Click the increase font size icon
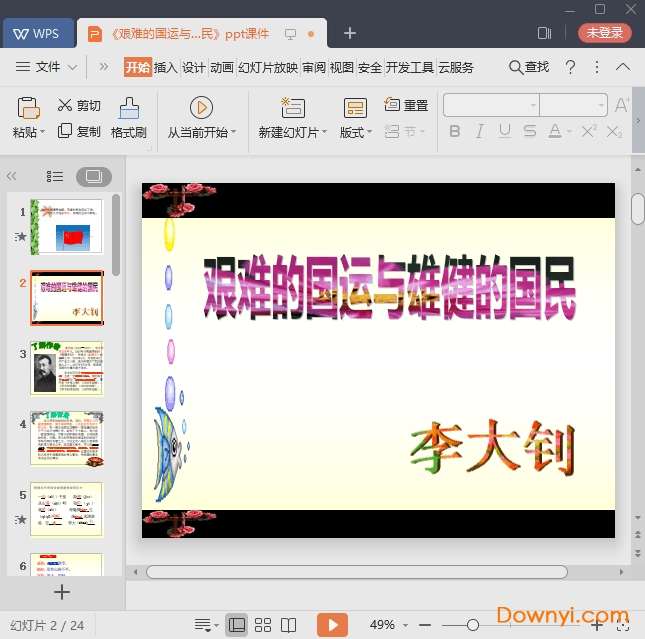This screenshot has width=645, height=639. point(622,105)
